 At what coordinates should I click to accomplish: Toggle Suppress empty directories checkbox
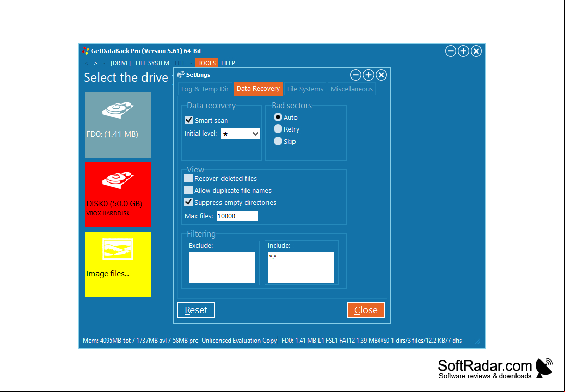[188, 202]
